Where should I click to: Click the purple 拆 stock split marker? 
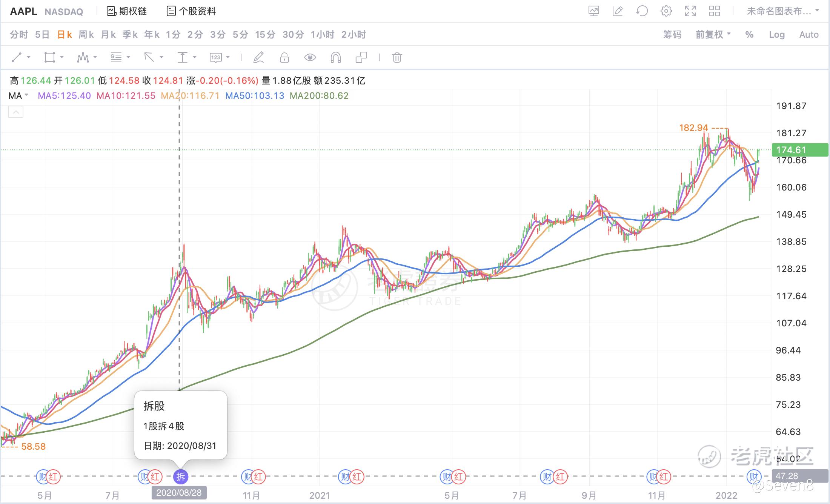(181, 477)
